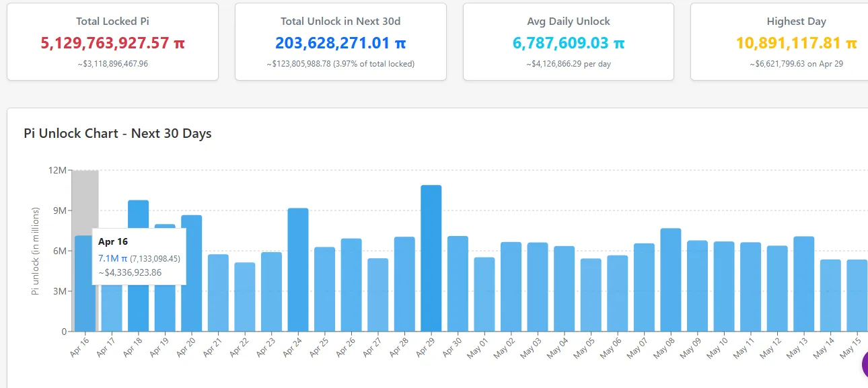Viewport: 868px width, 388px height.
Task: Click the Apr 16 tooltip box
Action: (139, 256)
